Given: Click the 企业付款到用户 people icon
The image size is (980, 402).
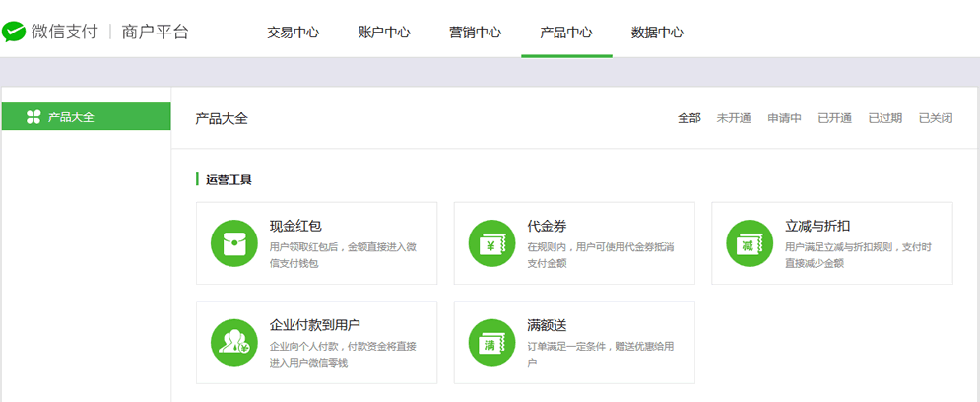Looking at the screenshot, I should (234, 342).
